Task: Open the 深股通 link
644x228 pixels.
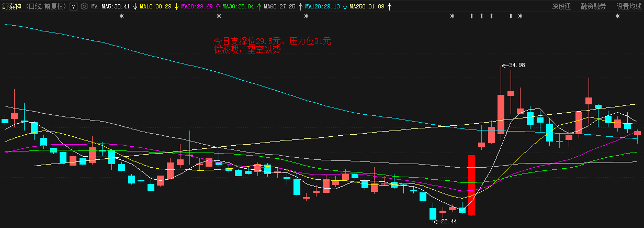Action: 561,7
